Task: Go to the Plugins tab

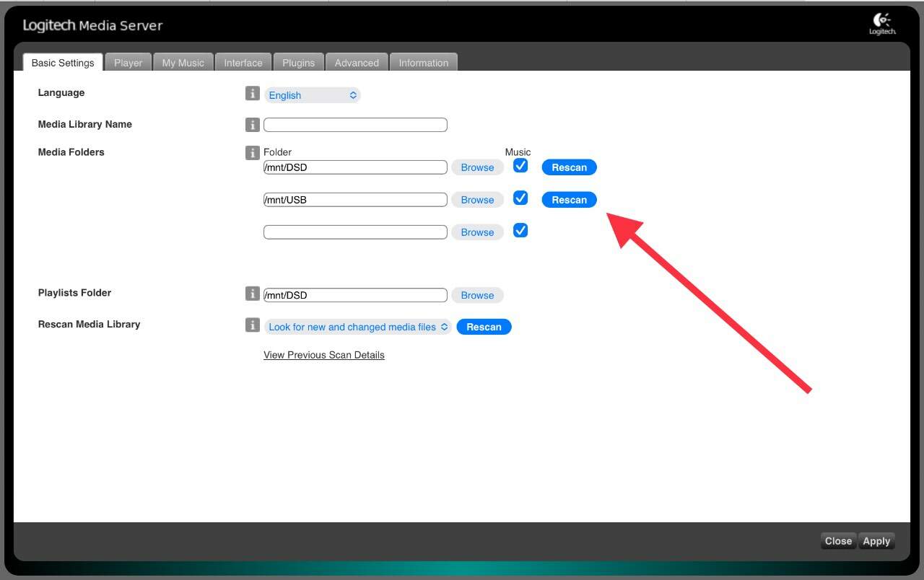Action: 298,62
